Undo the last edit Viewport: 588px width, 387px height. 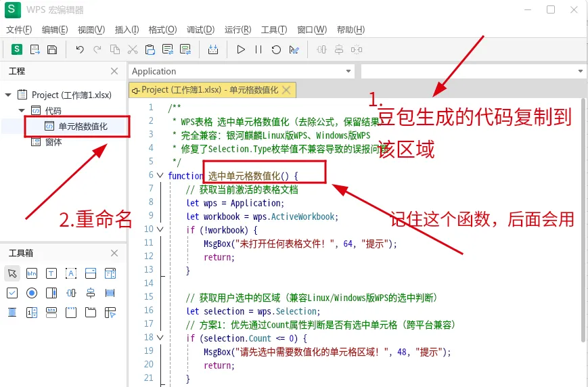(x=79, y=49)
